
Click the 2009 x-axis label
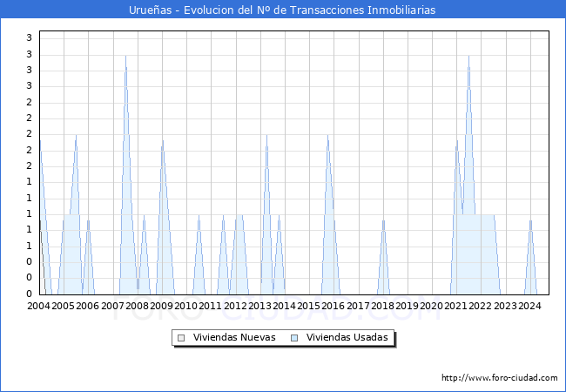click(161, 306)
